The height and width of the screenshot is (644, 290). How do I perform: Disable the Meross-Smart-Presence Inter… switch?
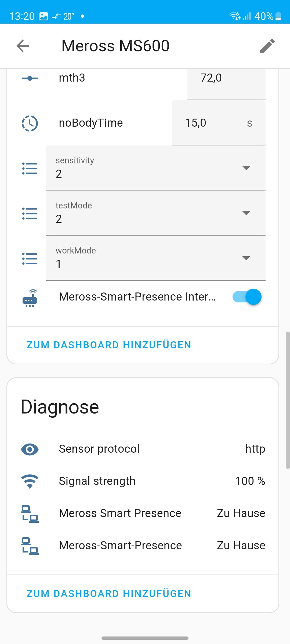[247, 297]
